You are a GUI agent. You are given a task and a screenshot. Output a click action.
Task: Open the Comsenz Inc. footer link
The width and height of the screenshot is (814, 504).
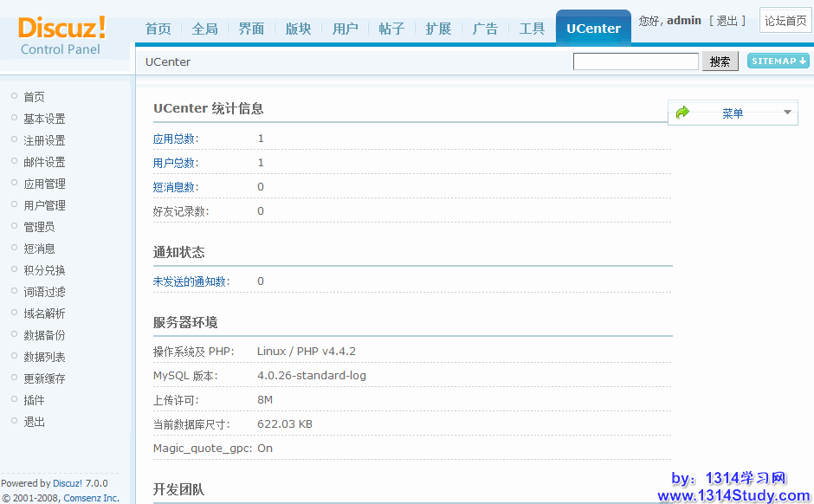click(91, 498)
